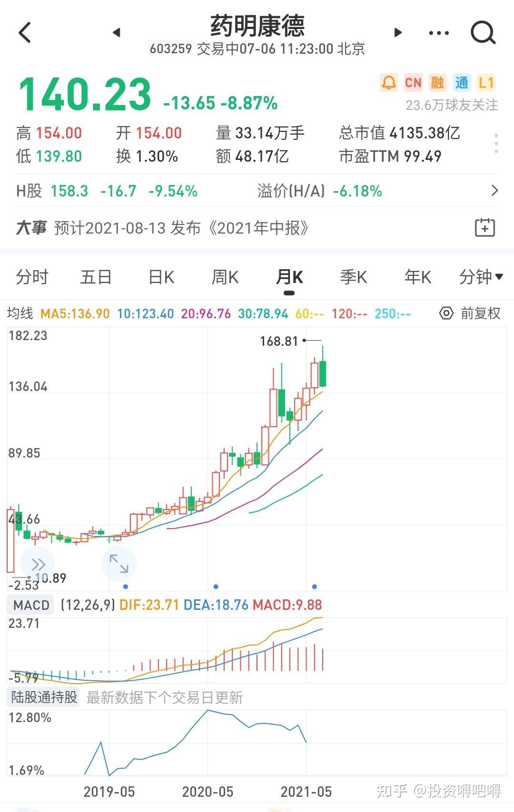Viewport: 514px width, 812px height.
Task: Expand more quote data via vertical dots
Action: click(x=496, y=144)
